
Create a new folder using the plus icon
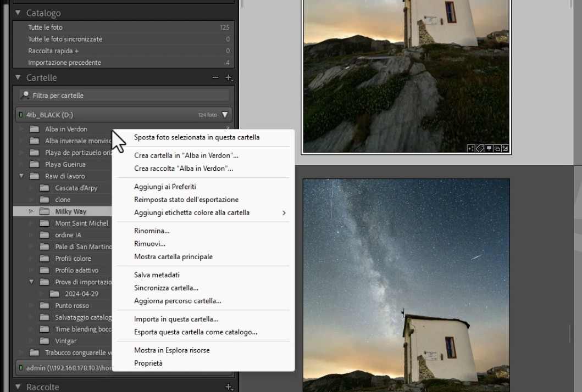(x=228, y=77)
